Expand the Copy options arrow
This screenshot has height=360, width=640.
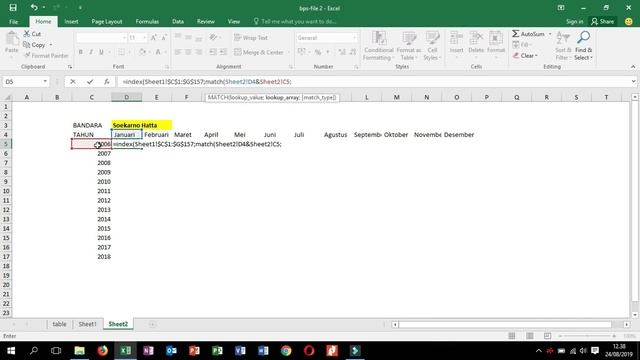pos(51,45)
